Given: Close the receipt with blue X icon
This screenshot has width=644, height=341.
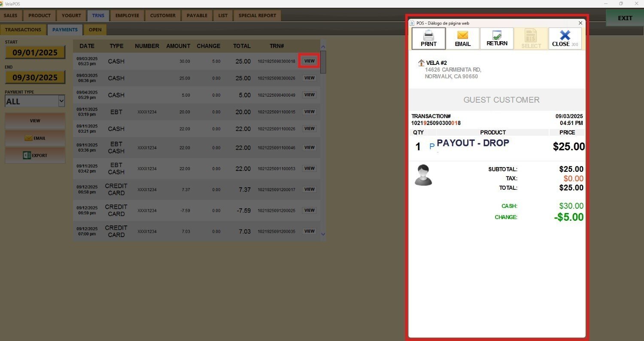Looking at the screenshot, I should point(565,36).
